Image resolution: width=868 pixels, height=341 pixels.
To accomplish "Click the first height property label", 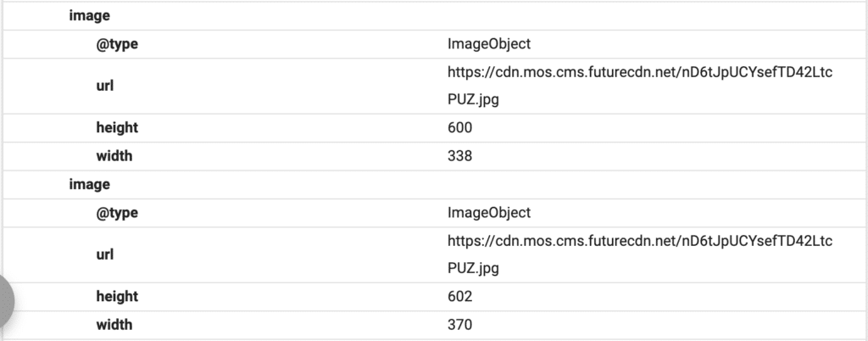I will pos(117,128).
